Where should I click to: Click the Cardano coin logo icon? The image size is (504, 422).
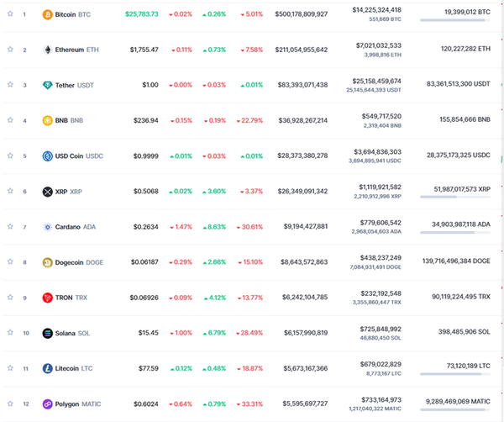[47, 227]
